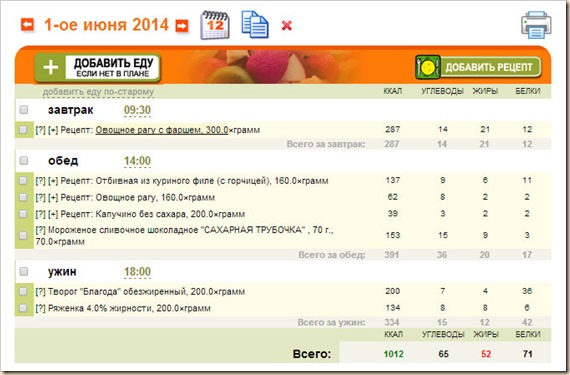Click the Всего: grand total label
This screenshot has height=375, width=570.
click(x=312, y=354)
